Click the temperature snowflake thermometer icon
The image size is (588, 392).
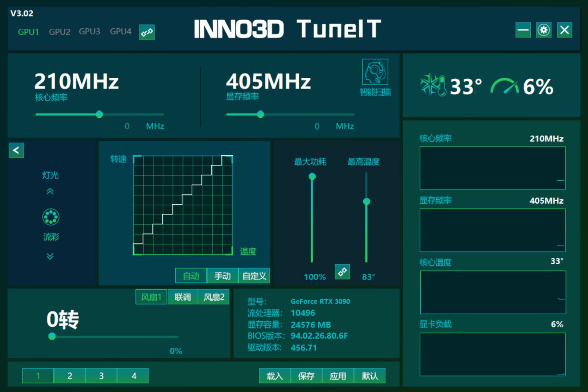(x=433, y=85)
